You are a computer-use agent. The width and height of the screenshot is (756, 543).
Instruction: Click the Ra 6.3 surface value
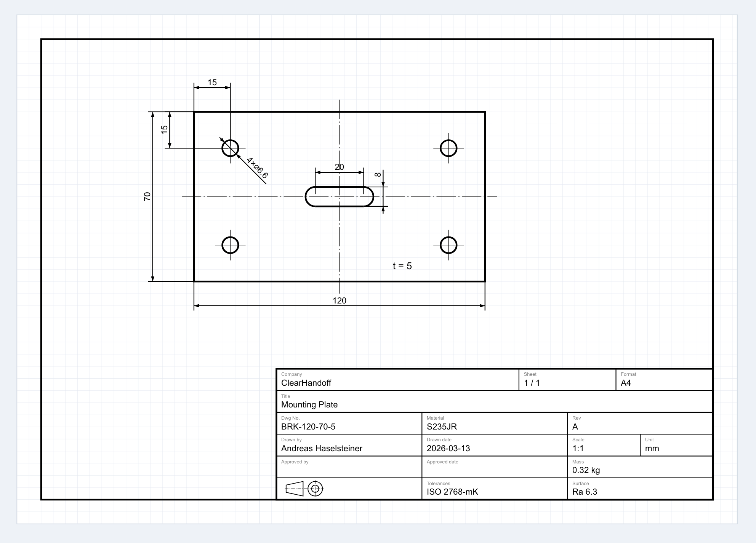(x=585, y=492)
